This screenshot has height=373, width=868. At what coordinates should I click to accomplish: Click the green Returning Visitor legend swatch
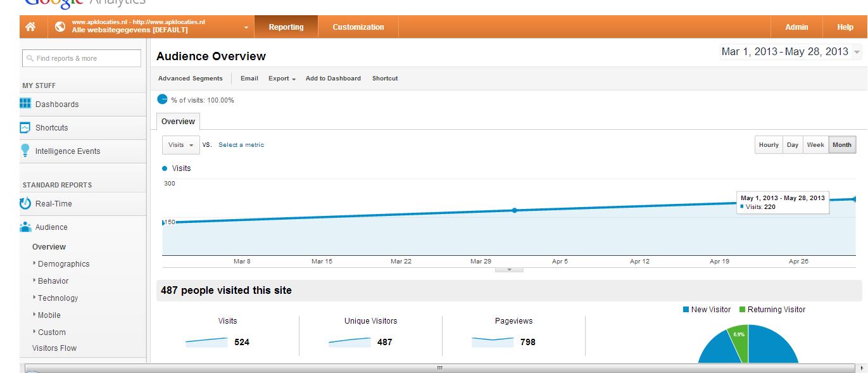click(742, 310)
